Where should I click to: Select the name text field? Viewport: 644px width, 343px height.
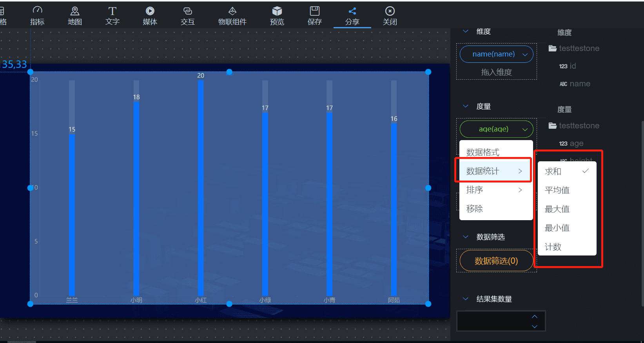tap(575, 84)
